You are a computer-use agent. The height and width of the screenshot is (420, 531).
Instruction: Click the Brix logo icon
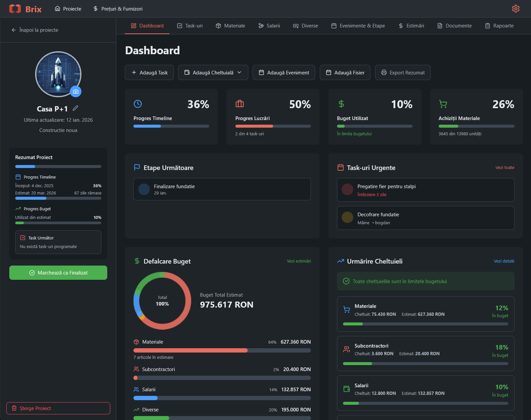(x=15, y=9)
